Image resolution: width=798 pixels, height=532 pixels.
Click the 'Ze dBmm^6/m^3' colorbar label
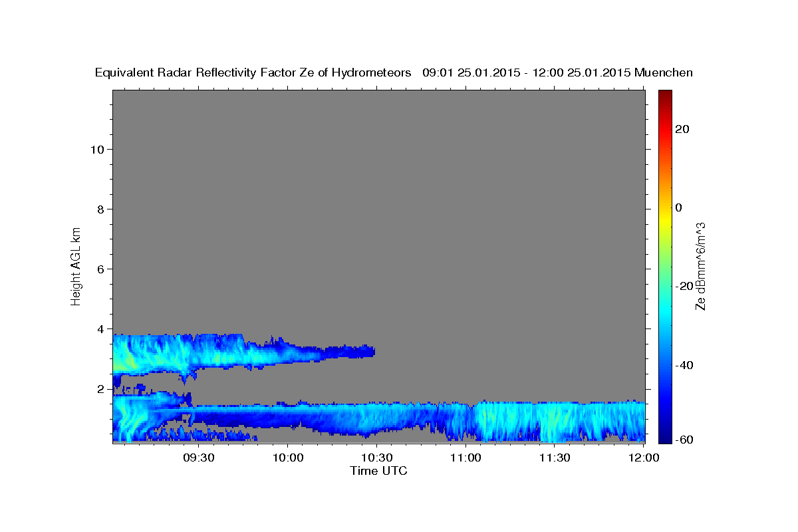click(x=700, y=267)
